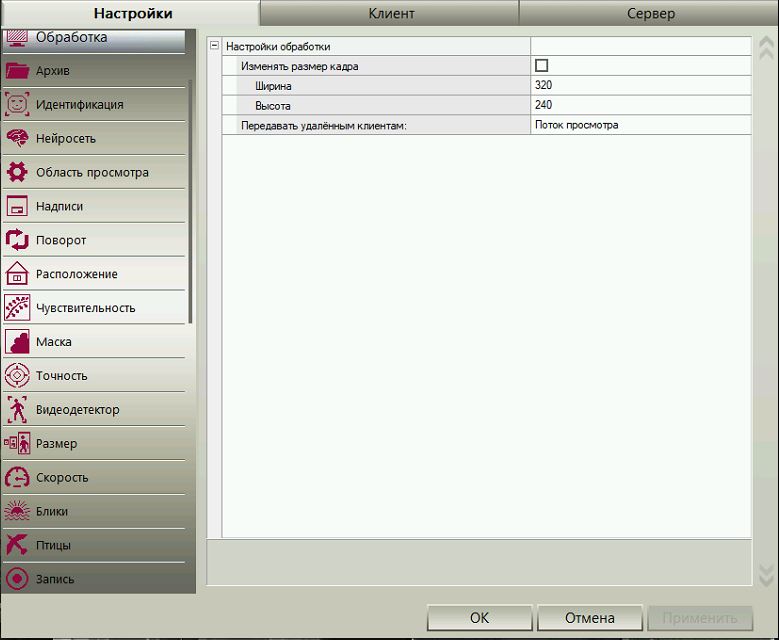Click the double-chevron scroll down arrow
This screenshot has height=640, width=779.
(766, 575)
